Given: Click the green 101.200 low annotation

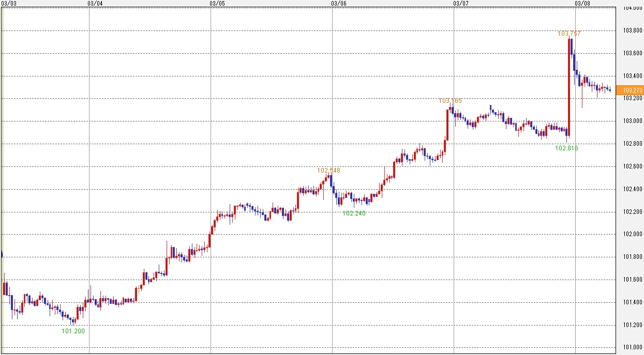Looking at the screenshot, I should 73,331.
